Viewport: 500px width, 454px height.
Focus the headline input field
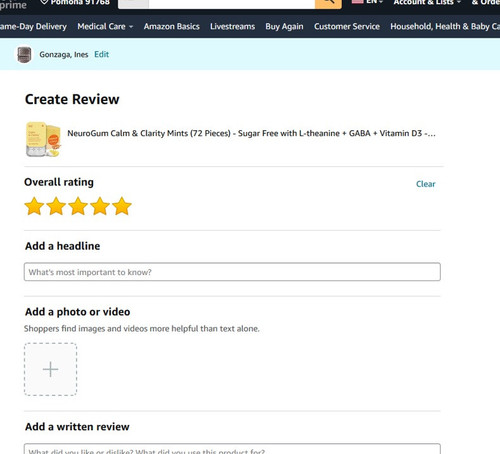(232, 272)
